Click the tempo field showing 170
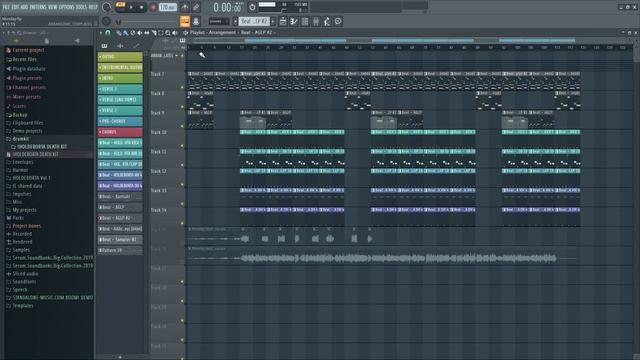This screenshot has width=640, height=360. tap(167, 7)
